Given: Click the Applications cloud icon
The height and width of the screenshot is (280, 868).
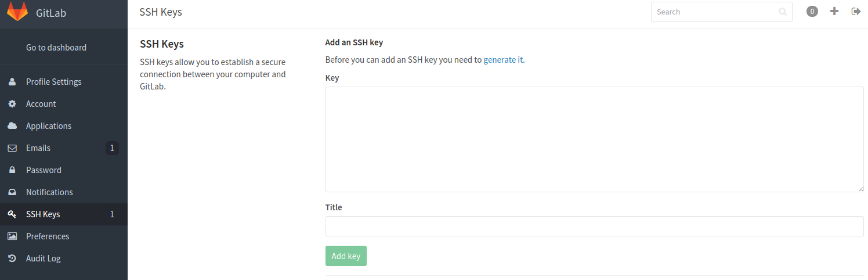Looking at the screenshot, I should pyautogui.click(x=12, y=126).
